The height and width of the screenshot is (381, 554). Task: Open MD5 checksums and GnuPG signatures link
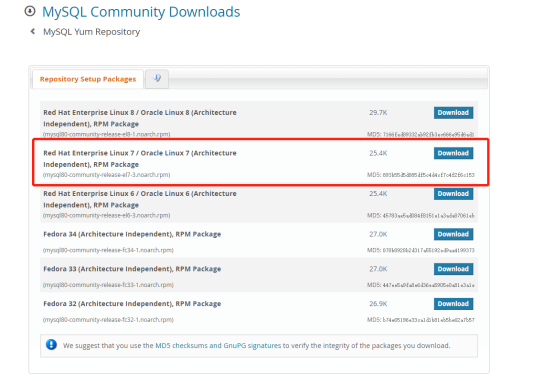pyautogui.click(x=218, y=345)
